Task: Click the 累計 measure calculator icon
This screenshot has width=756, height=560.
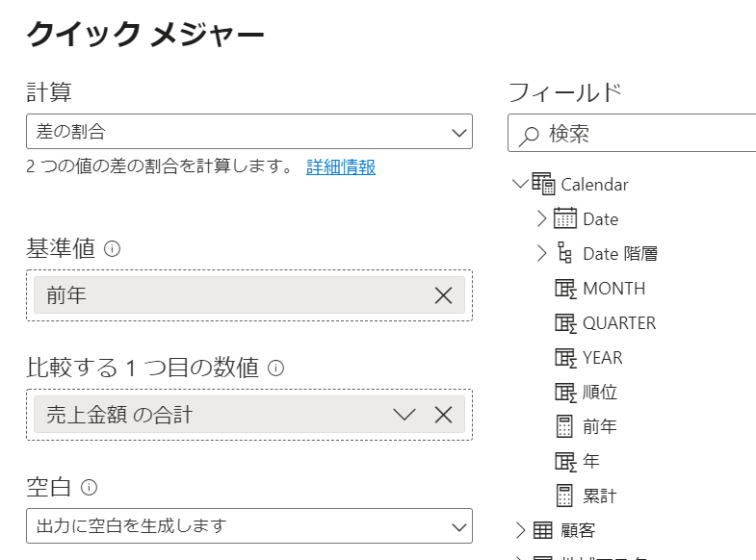Action: 565,496
